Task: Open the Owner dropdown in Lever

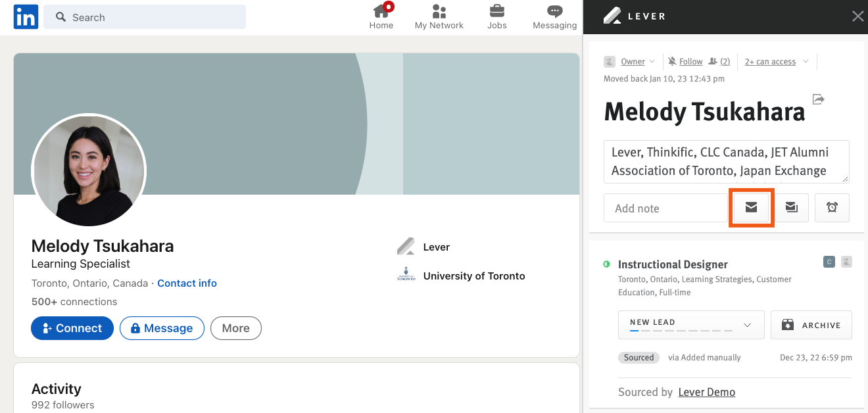Action: (x=637, y=62)
